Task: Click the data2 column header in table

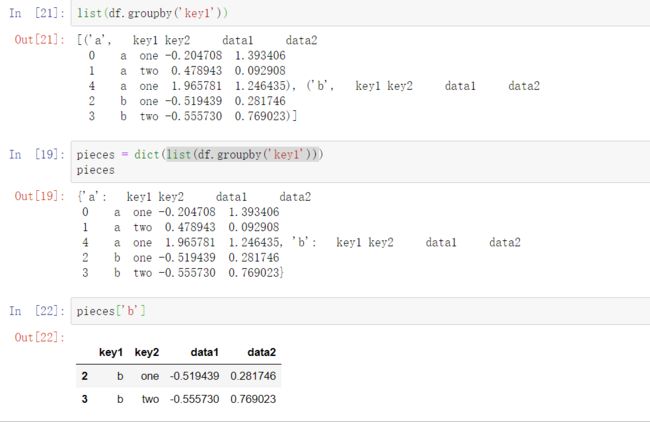Action: tap(262, 352)
